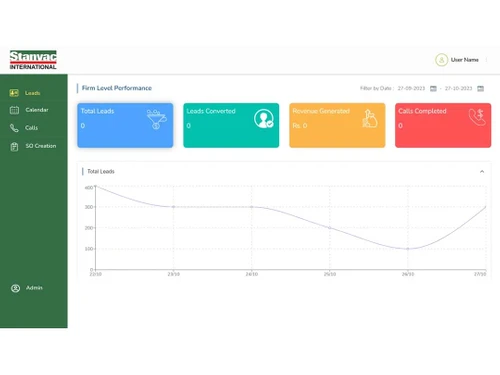Click the Calendar sidebar icon
The width and height of the screenshot is (500, 375).
pos(14,110)
